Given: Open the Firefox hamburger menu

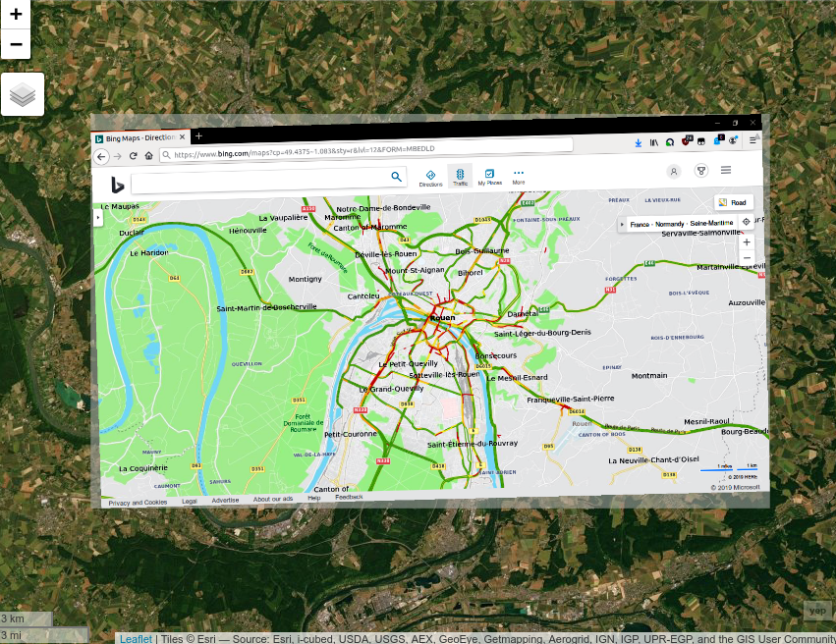Looking at the screenshot, I should 752,140.
